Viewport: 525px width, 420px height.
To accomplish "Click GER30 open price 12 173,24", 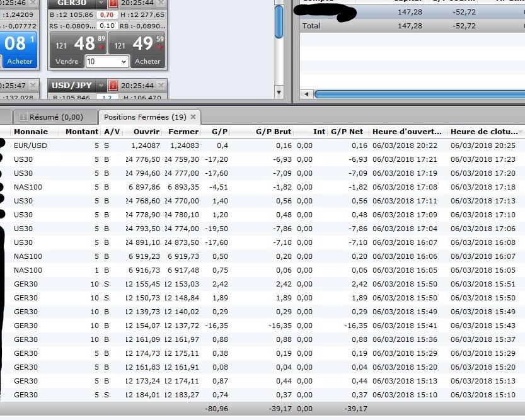I will (143, 381).
